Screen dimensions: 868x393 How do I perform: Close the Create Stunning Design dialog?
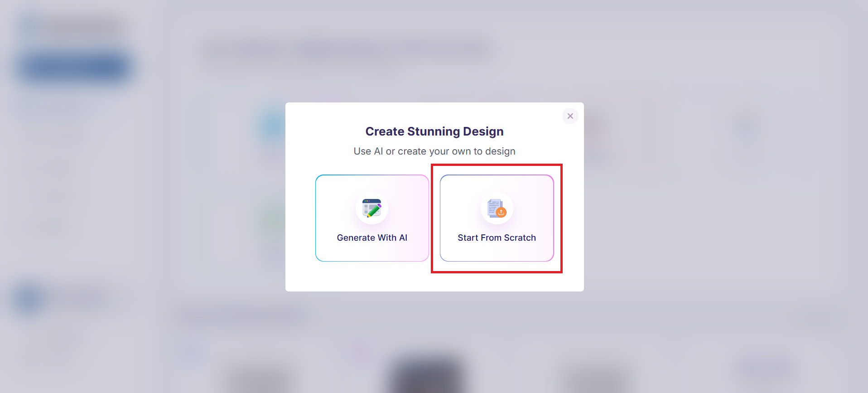pos(570,116)
